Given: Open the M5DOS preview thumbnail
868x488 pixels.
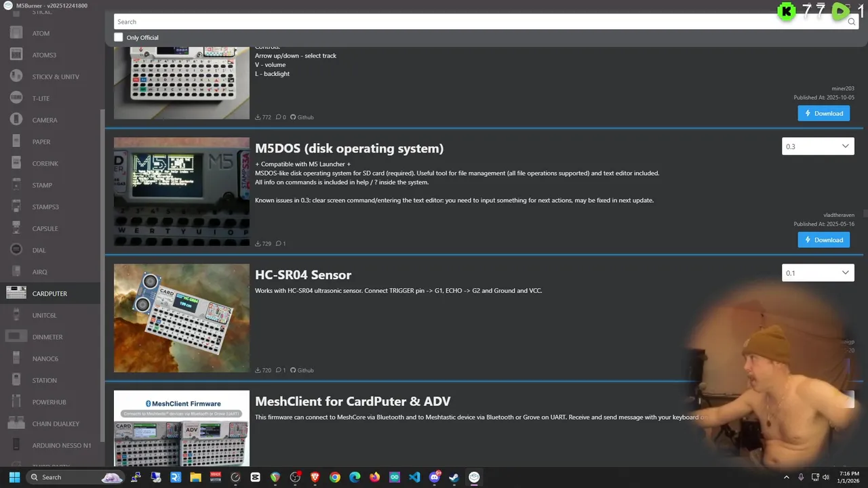Looking at the screenshot, I should coord(182,192).
